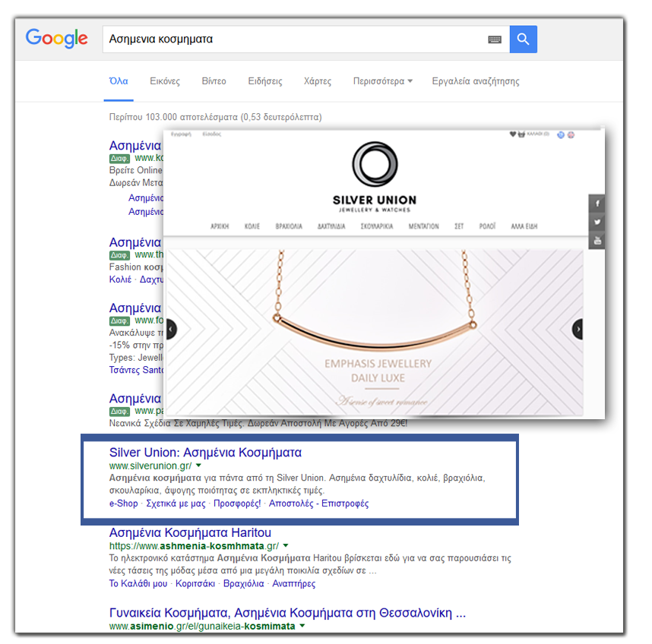Expand arrow next to www.silverunion.gr
Screen dimensions: 652x644
coord(199,466)
